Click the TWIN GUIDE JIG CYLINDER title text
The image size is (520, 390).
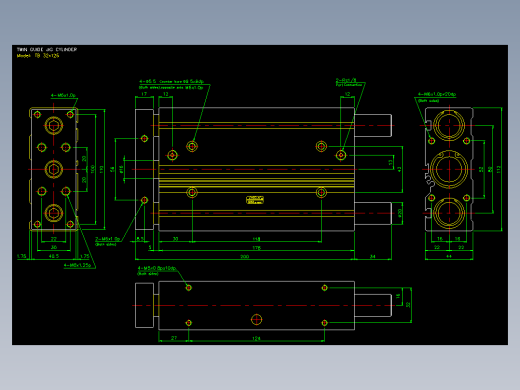click(47, 49)
